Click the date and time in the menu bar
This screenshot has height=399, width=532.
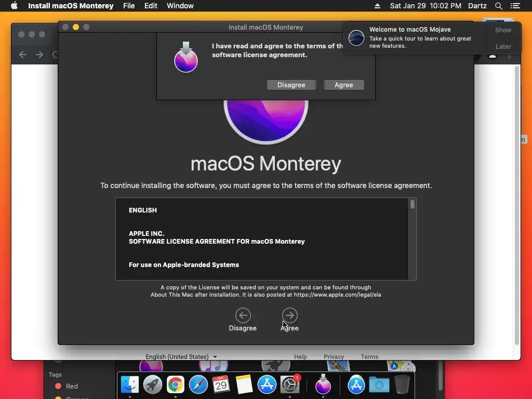click(425, 6)
